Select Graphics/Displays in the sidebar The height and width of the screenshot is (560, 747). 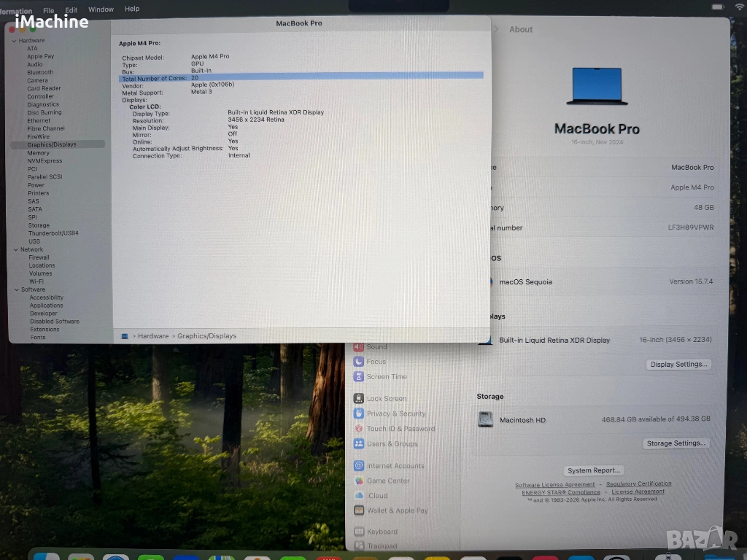(x=58, y=144)
